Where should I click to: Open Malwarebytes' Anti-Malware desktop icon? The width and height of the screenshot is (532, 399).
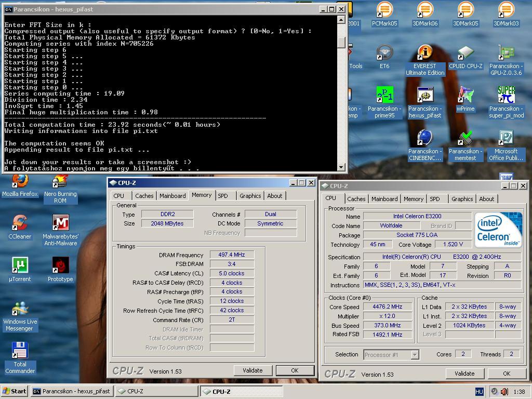(x=60, y=230)
